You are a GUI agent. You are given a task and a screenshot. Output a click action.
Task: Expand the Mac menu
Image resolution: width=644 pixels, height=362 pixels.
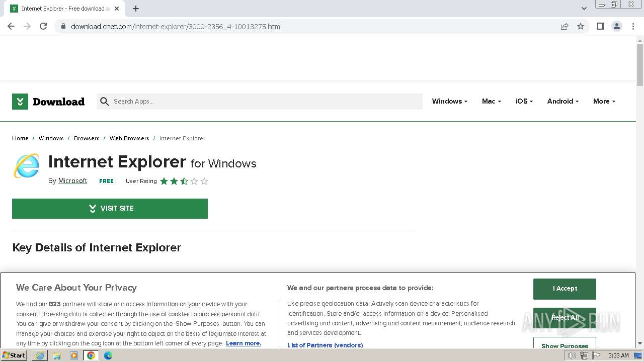[492, 102]
